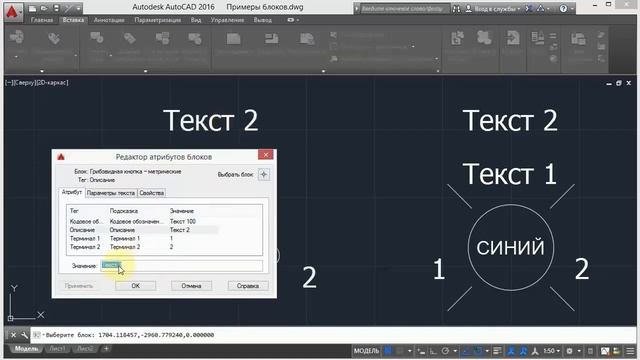Open polar tracking angle dropdown arrow

click(x=455, y=351)
